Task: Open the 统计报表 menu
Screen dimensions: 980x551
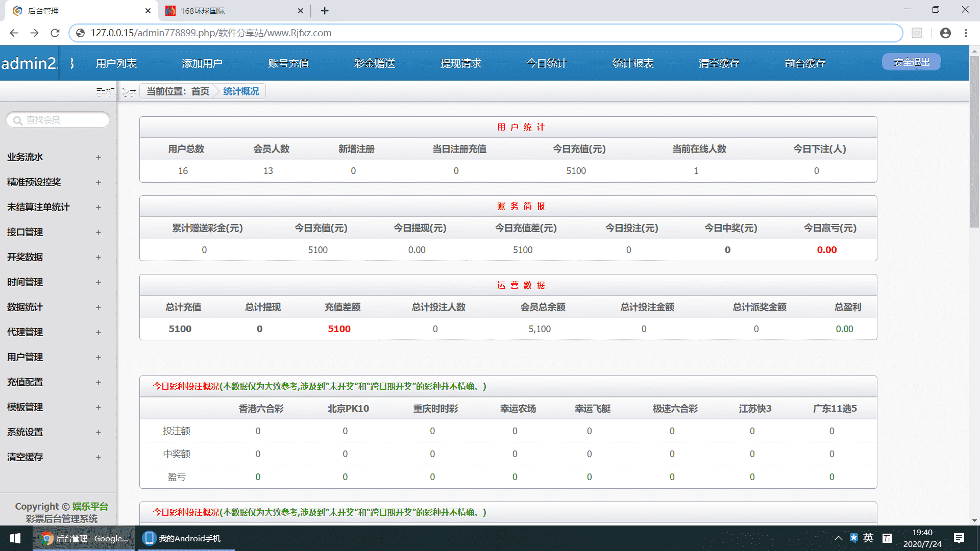Action: [633, 63]
